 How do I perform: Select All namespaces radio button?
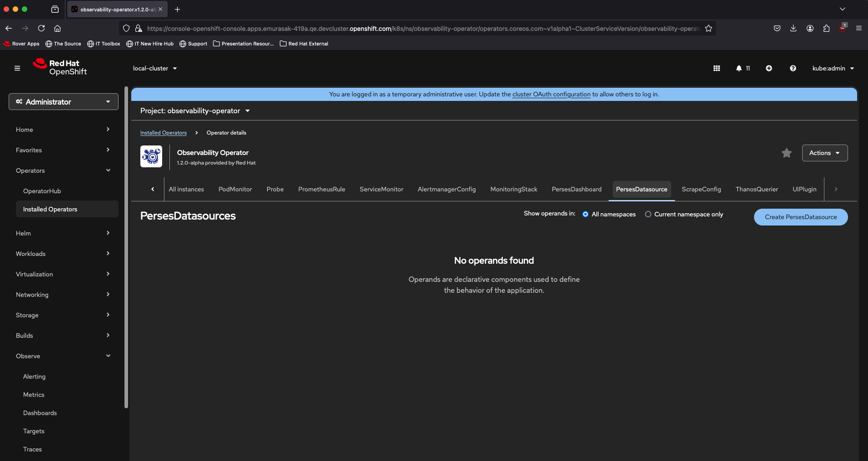tap(585, 214)
